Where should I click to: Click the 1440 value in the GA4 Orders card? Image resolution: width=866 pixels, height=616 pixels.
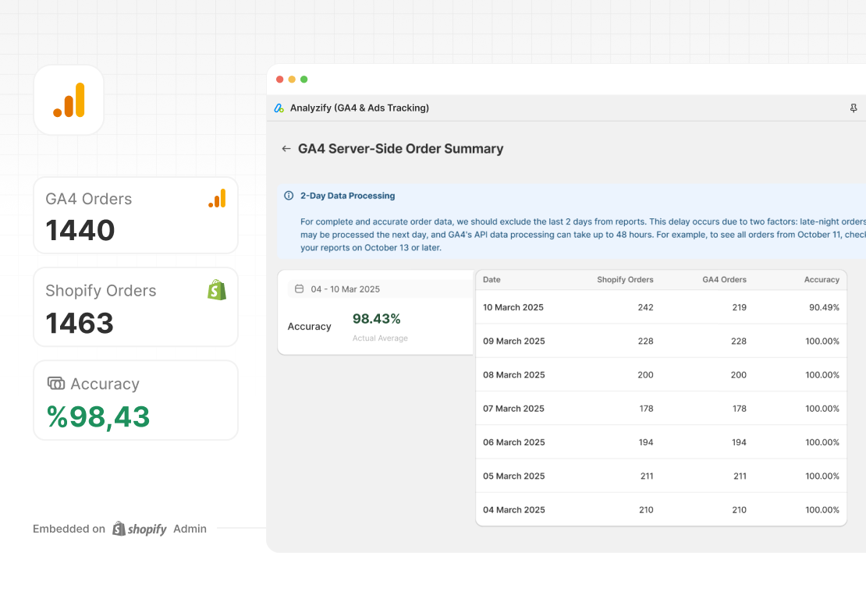pyautogui.click(x=80, y=230)
